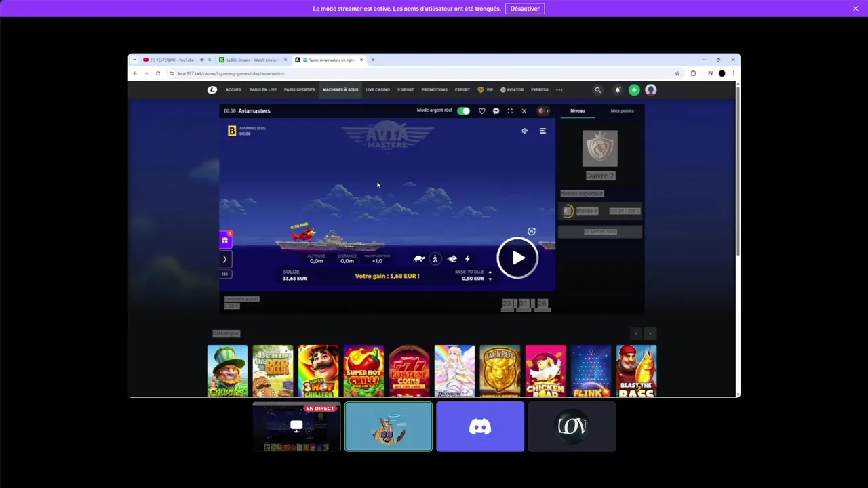Screen dimensions: 868x488
Task: Increase total bet with up arrow
Action: pyautogui.click(x=490, y=272)
